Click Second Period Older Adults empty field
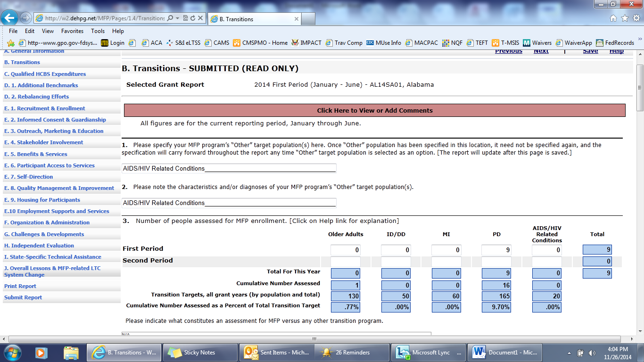This screenshot has height=362, width=644. tap(346, 261)
